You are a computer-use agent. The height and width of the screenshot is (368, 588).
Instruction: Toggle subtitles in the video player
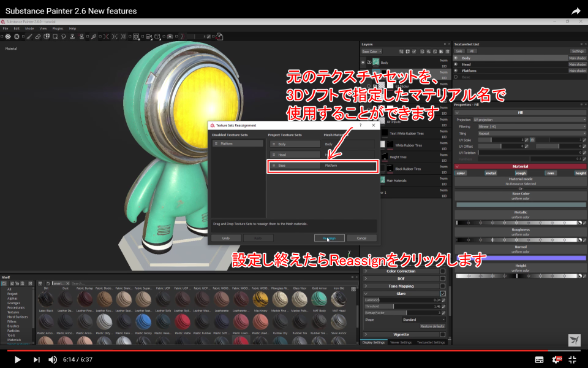pos(539,359)
